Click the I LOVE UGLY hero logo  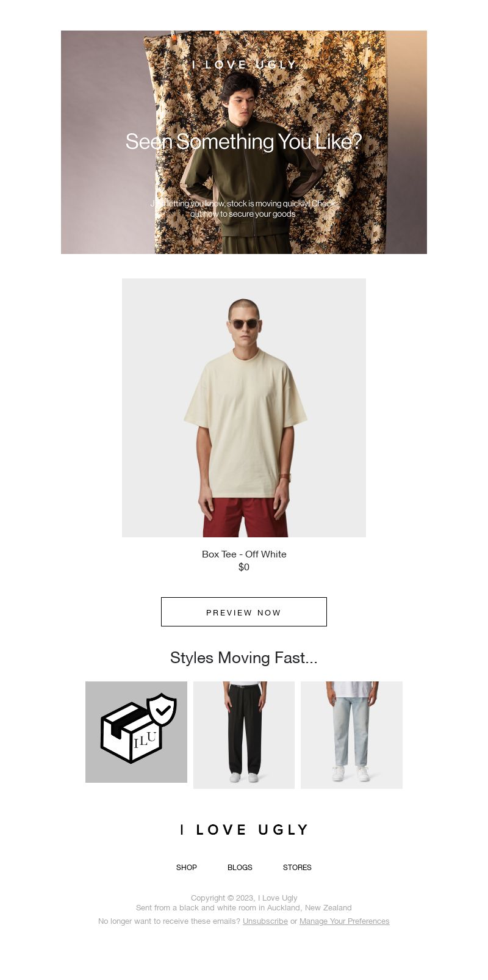point(244,65)
